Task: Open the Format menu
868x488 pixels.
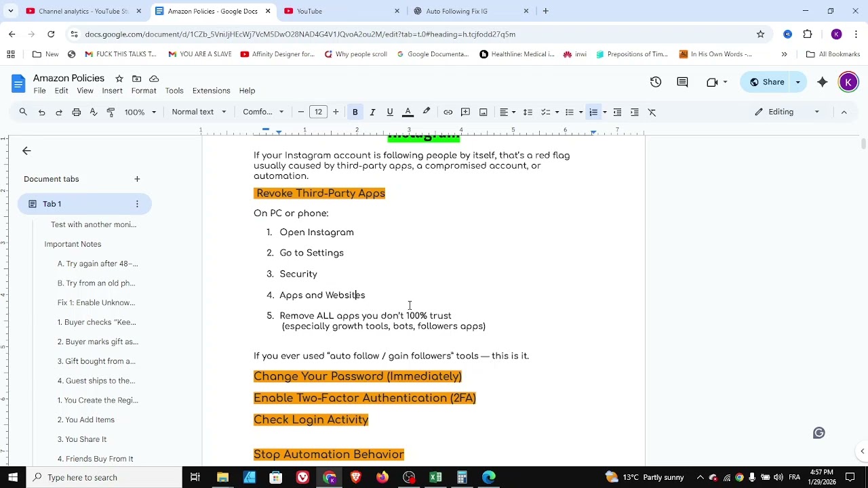Action: (144, 91)
